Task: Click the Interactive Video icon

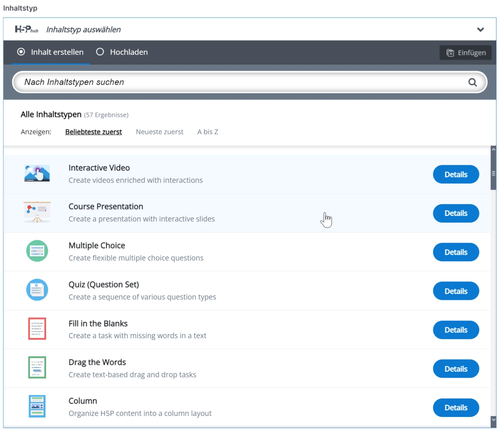Action: coord(37,174)
